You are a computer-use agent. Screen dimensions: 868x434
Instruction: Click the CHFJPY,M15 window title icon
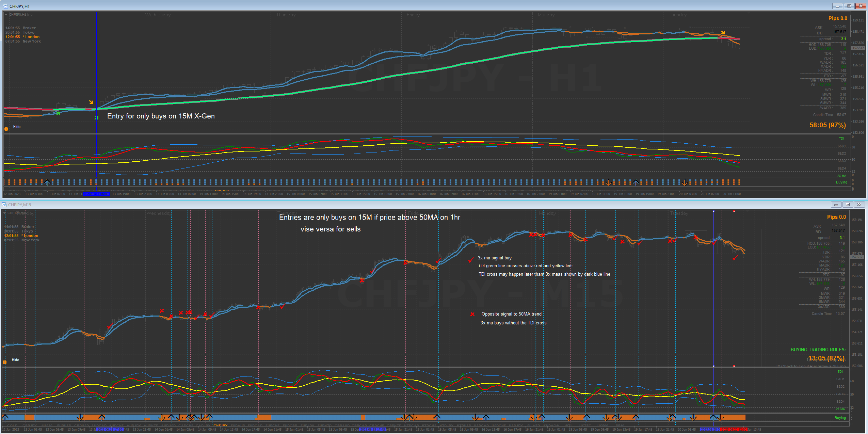[x=4, y=205]
